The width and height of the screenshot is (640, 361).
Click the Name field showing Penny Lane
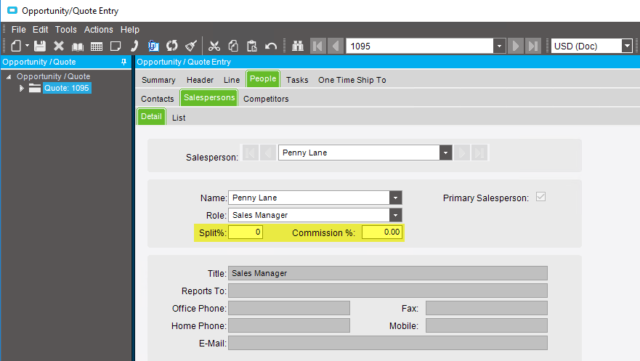click(x=309, y=198)
